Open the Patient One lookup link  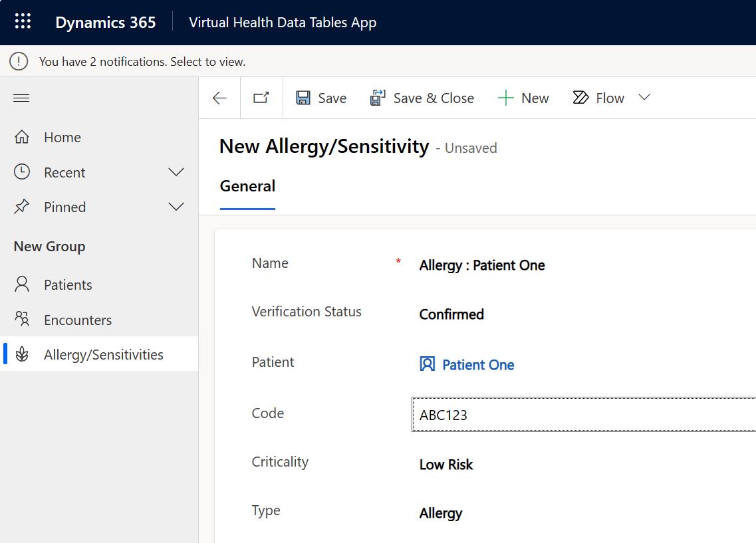(478, 365)
